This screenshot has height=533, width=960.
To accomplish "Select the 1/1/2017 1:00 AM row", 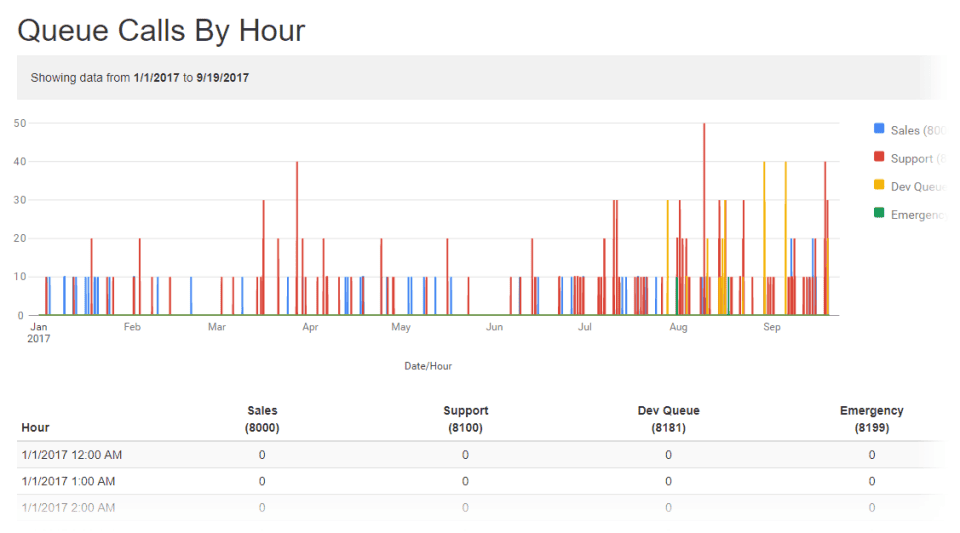I will tap(481, 481).
